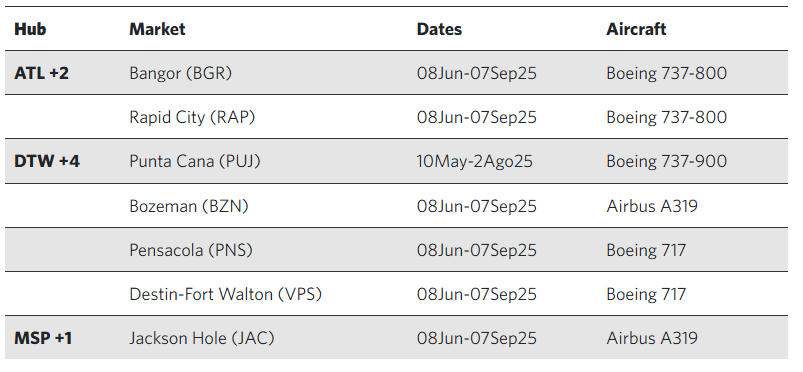Select the 10May-2Ago25 dates cell

[475, 161]
